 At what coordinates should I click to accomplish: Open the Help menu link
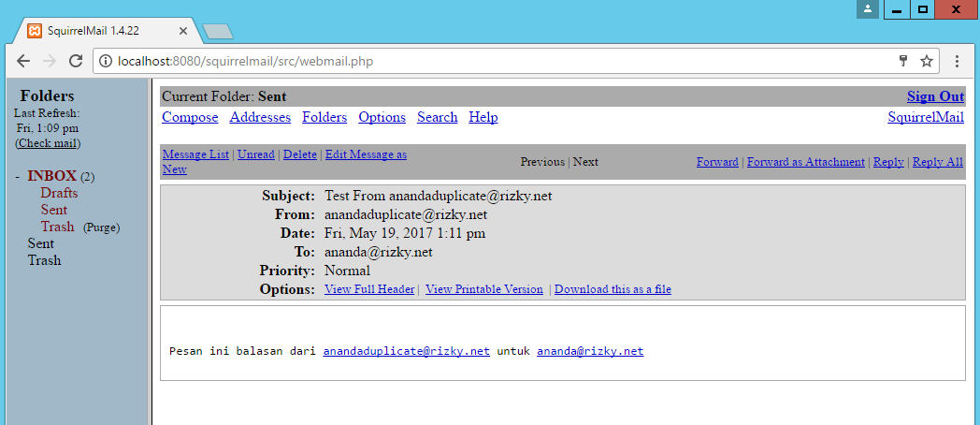(x=483, y=117)
